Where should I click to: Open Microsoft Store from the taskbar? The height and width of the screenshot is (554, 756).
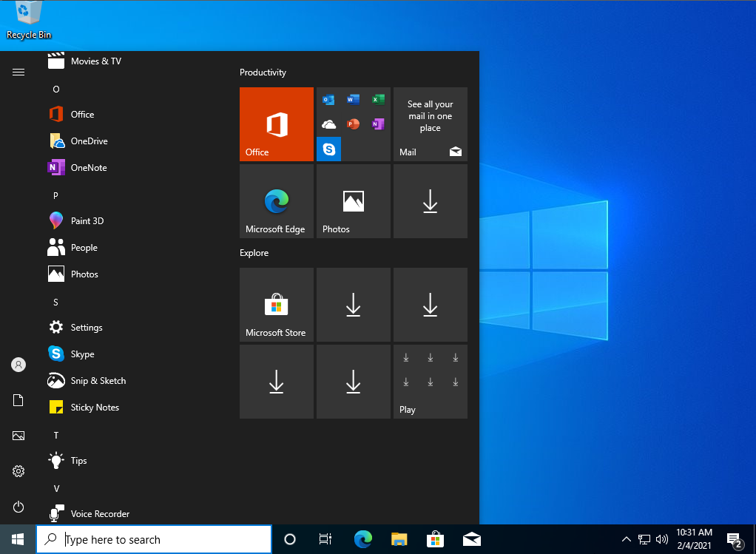435,539
